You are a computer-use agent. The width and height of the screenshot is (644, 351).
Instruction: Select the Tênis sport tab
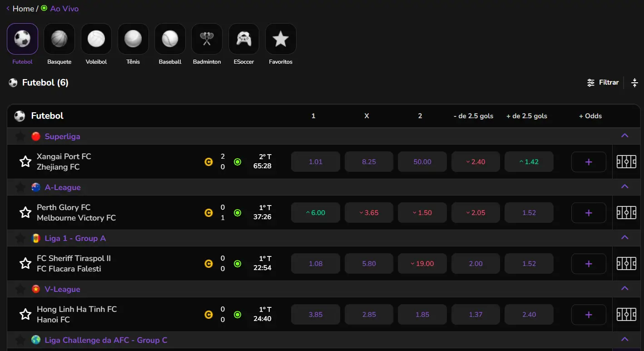133,39
